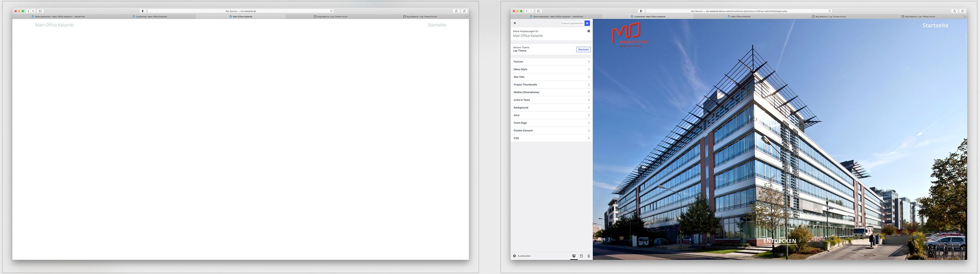Show the sidebar in the blank-page browser window
The height and width of the screenshot is (274, 980).
click(40, 11)
